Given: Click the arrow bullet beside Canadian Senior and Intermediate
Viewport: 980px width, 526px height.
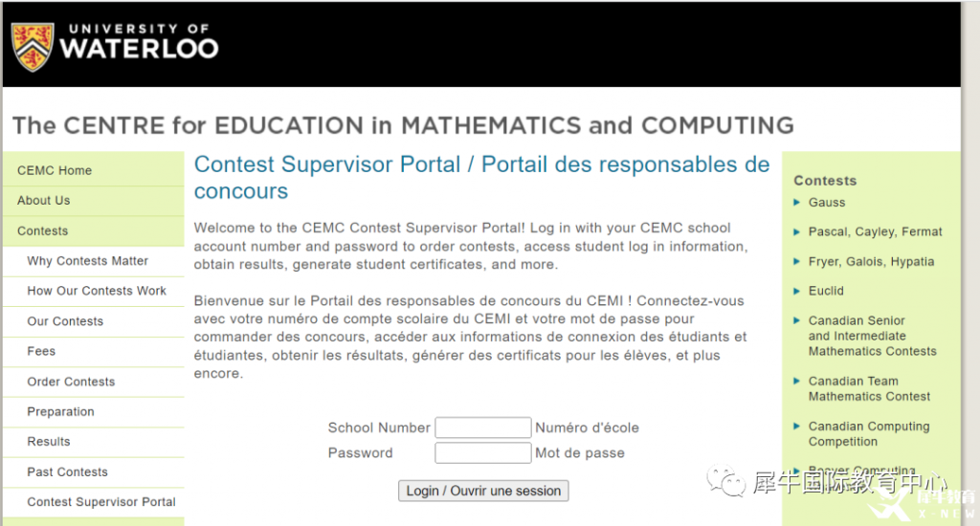Looking at the screenshot, I should tap(797, 320).
